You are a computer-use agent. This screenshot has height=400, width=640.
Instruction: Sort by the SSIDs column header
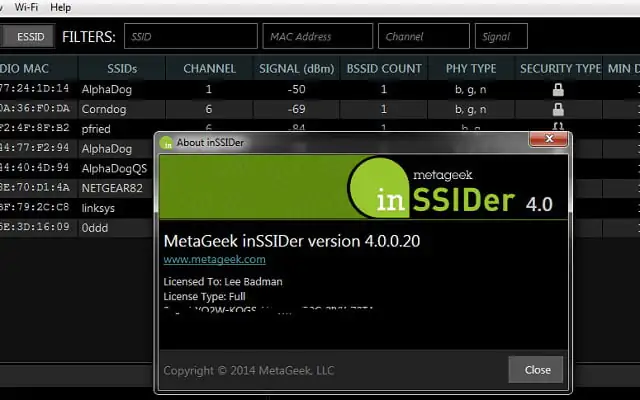122,68
